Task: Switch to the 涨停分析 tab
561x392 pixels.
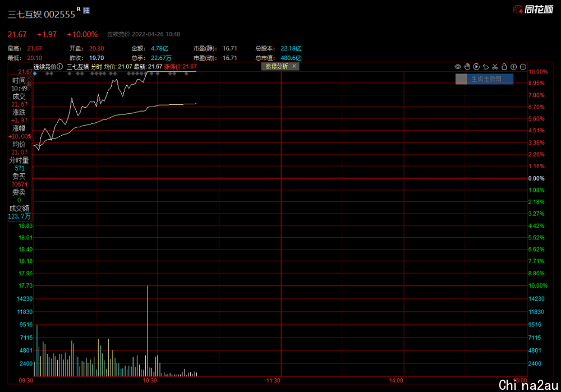Action: coord(277,66)
